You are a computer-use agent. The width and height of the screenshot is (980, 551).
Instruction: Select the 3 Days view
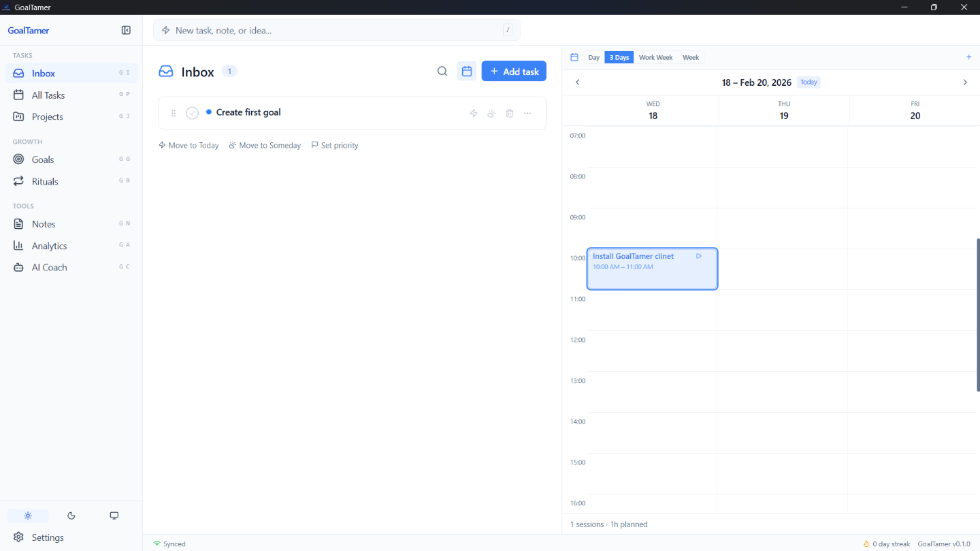(619, 57)
